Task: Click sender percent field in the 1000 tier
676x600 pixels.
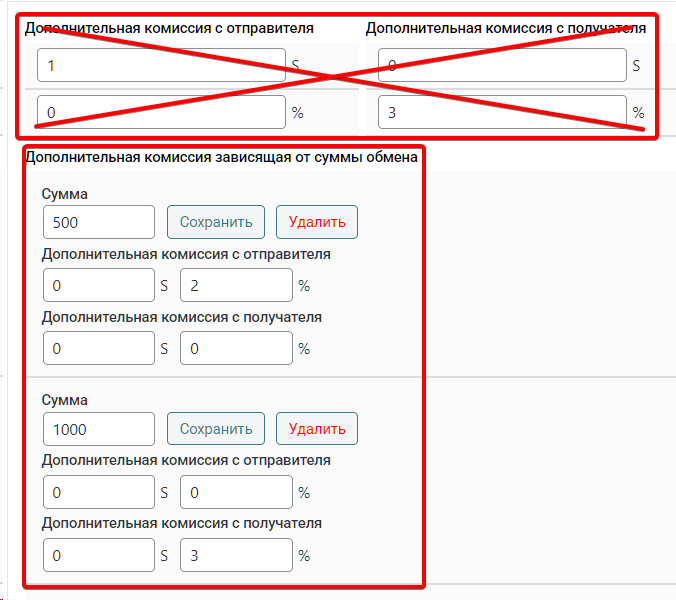Action: [x=236, y=492]
